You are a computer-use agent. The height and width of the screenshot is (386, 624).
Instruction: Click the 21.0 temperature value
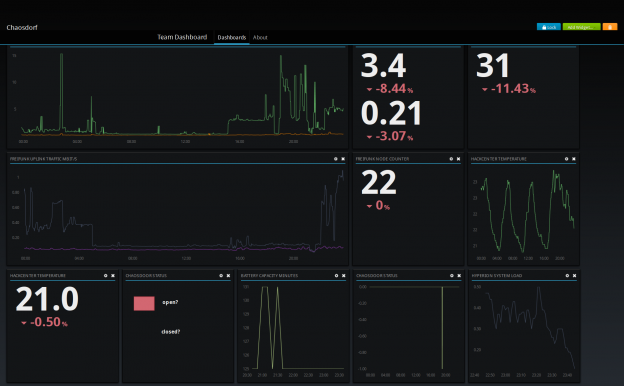coord(47,299)
